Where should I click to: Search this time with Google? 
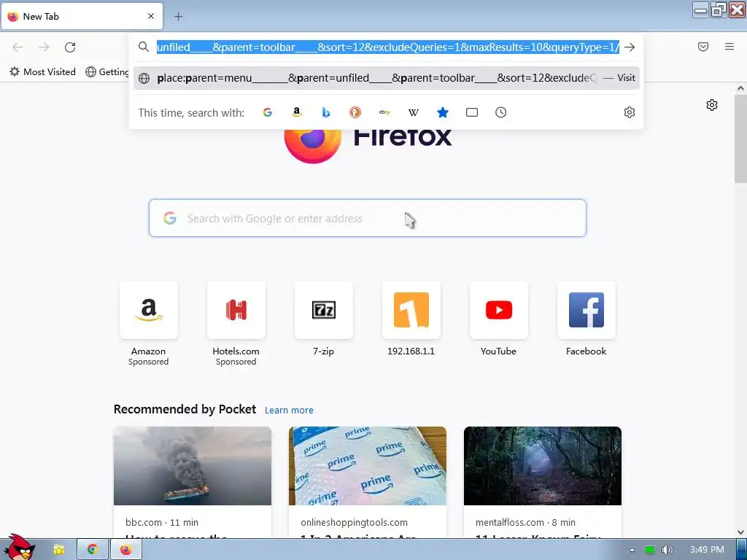pyautogui.click(x=268, y=112)
